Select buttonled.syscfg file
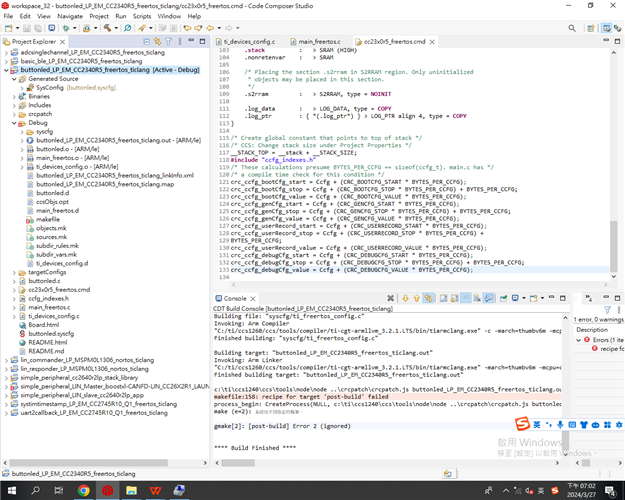This screenshot has width=625, height=500. click(x=51, y=334)
